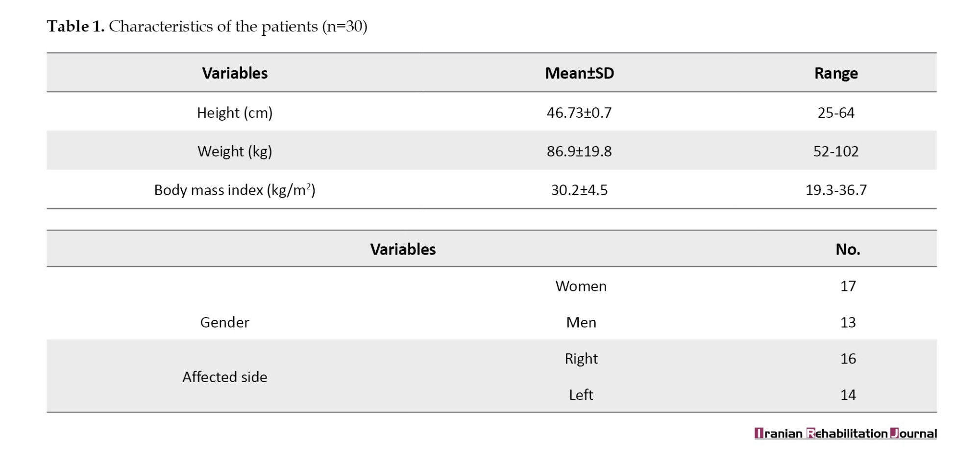Click the Gender row label
This screenshot has width=980, height=465.
click(x=224, y=322)
